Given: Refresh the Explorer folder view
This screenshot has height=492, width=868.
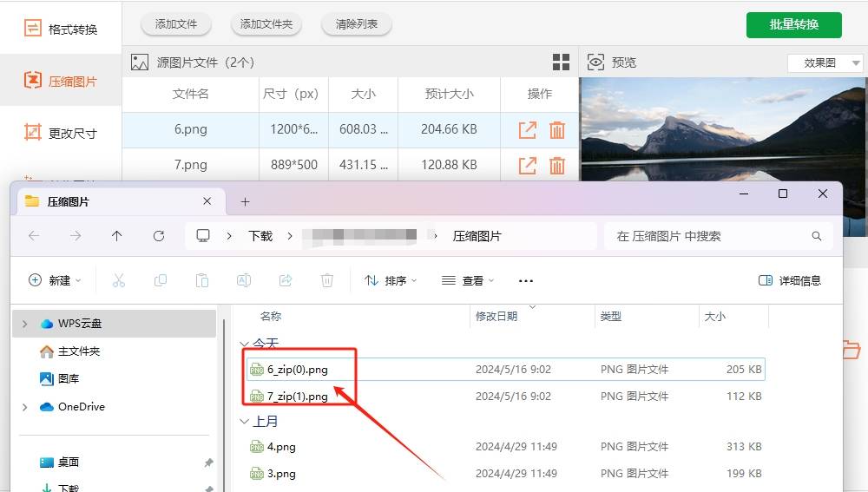Looking at the screenshot, I should click(x=159, y=236).
